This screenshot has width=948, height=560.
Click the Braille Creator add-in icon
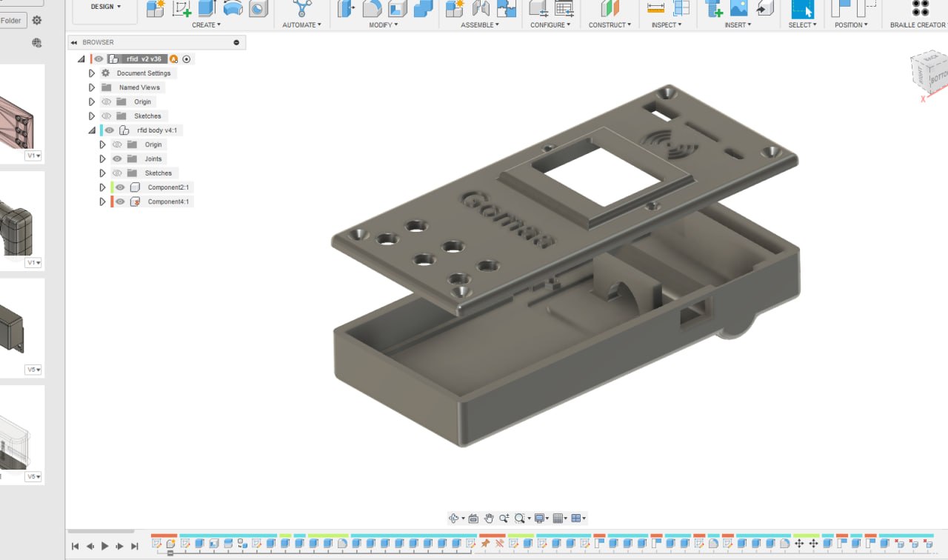pyautogui.click(x=920, y=8)
